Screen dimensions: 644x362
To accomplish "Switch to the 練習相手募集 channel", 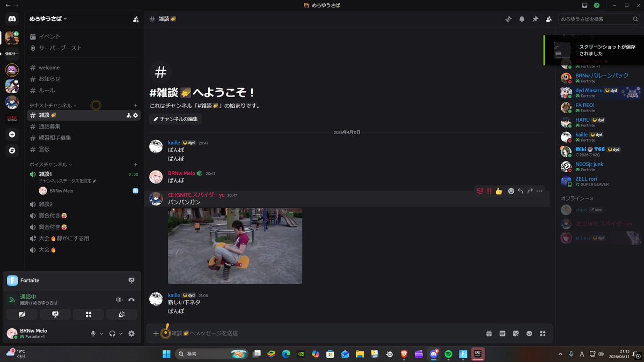I will [x=84, y=138].
